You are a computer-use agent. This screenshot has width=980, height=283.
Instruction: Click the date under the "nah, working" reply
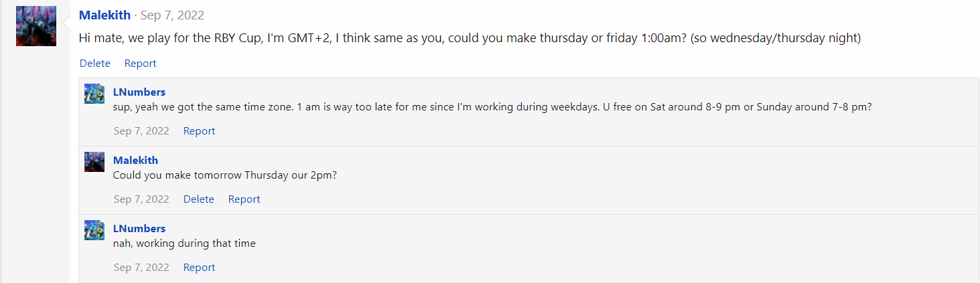[x=141, y=267]
